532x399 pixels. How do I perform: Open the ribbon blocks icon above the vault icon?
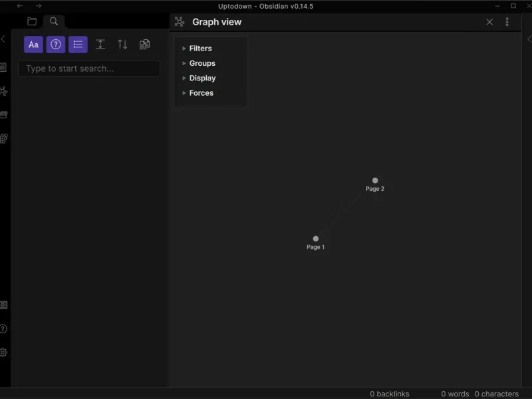click(4, 138)
